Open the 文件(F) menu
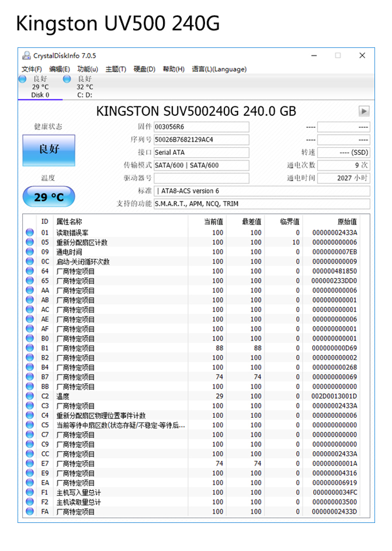Viewport: 392px width, 551px height. click(x=32, y=69)
